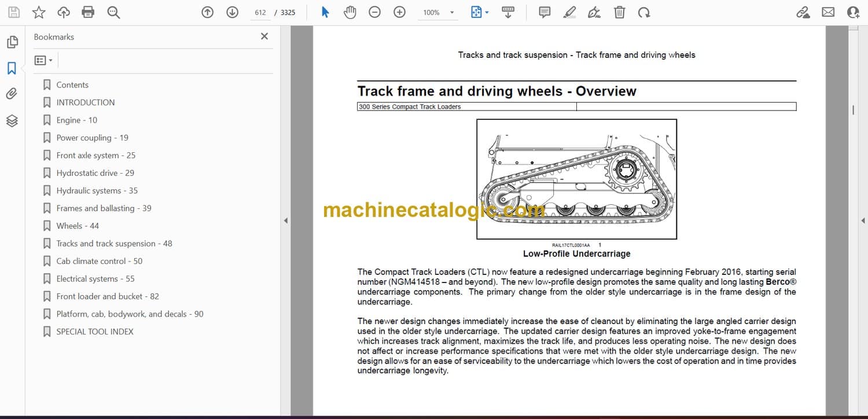Open the INTRODUCTION bookmark
The width and height of the screenshot is (868, 419).
pos(86,102)
